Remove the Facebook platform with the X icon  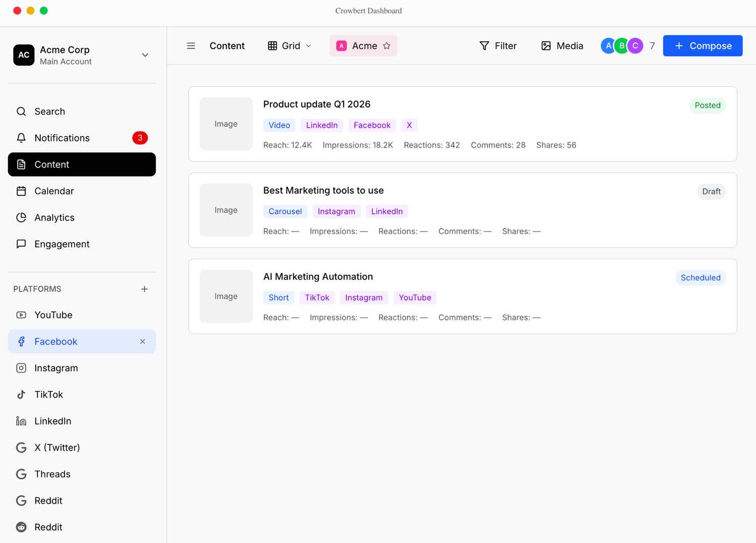[x=143, y=341]
